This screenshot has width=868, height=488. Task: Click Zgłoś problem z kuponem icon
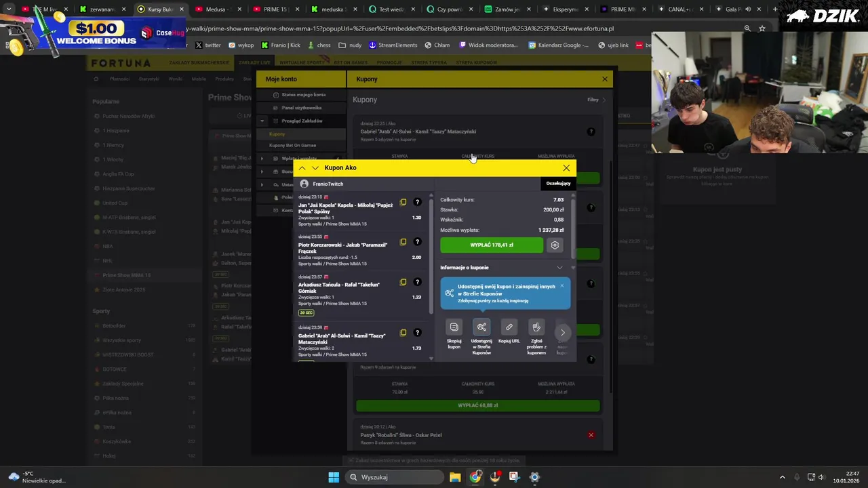click(536, 327)
